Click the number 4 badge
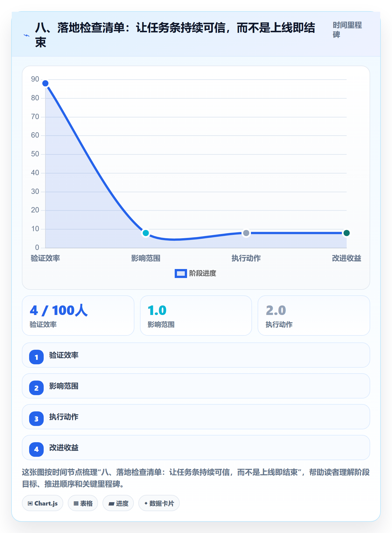This screenshot has height=533, width=392. point(36,449)
